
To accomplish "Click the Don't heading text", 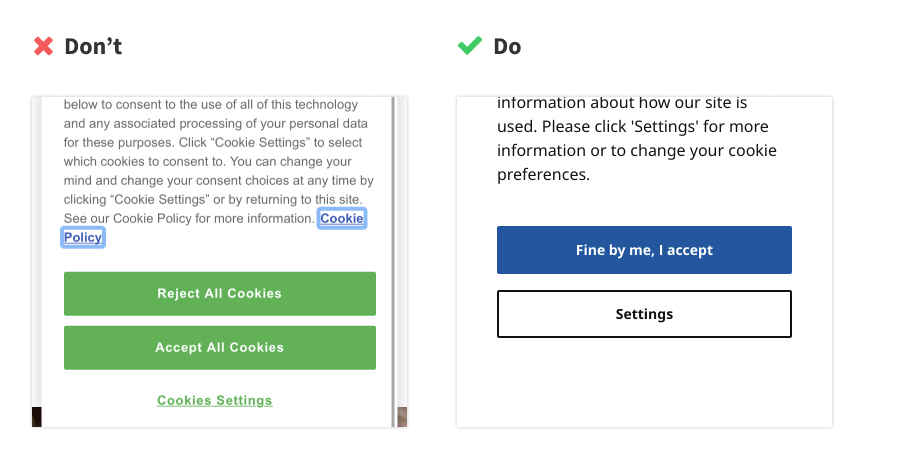I will pyautogui.click(x=93, y=46).
